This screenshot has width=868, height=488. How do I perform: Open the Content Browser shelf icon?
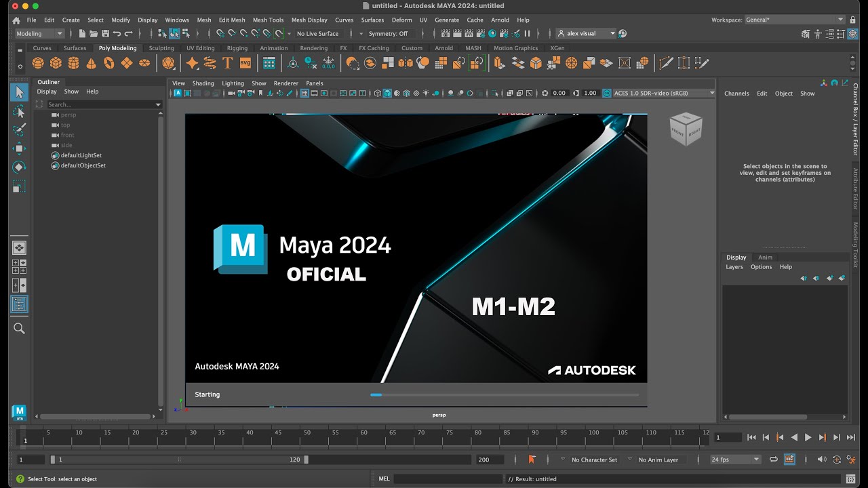[269, 63]
